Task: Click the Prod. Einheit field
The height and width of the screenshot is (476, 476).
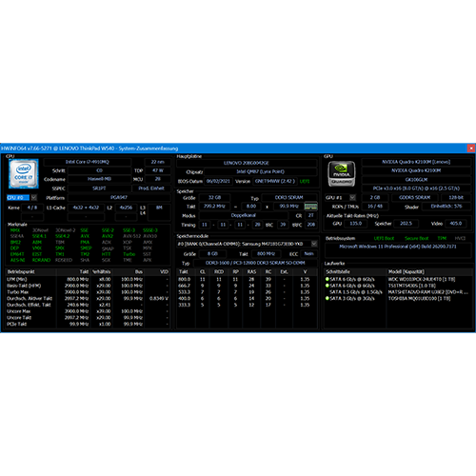Action: click(x=151, y=188)
